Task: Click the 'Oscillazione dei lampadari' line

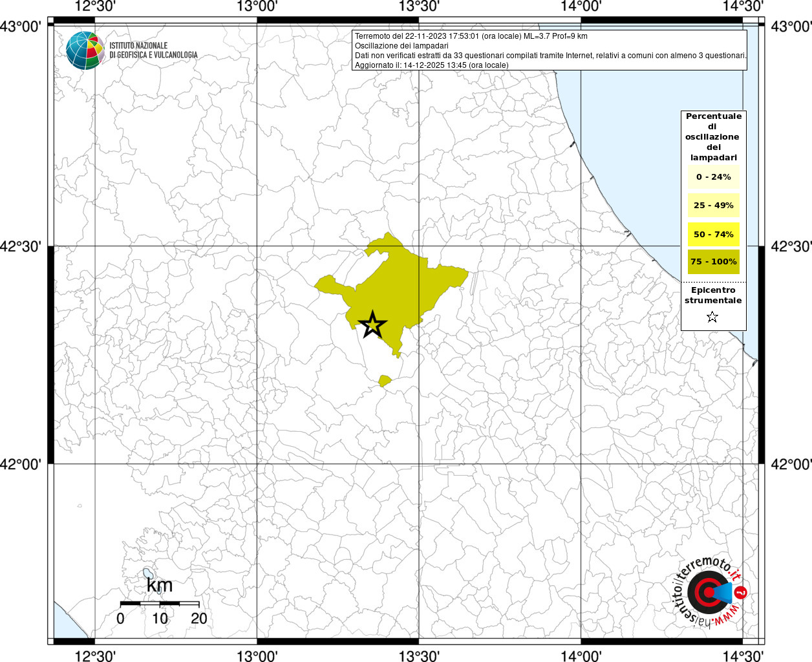Action: coord(401,46)
